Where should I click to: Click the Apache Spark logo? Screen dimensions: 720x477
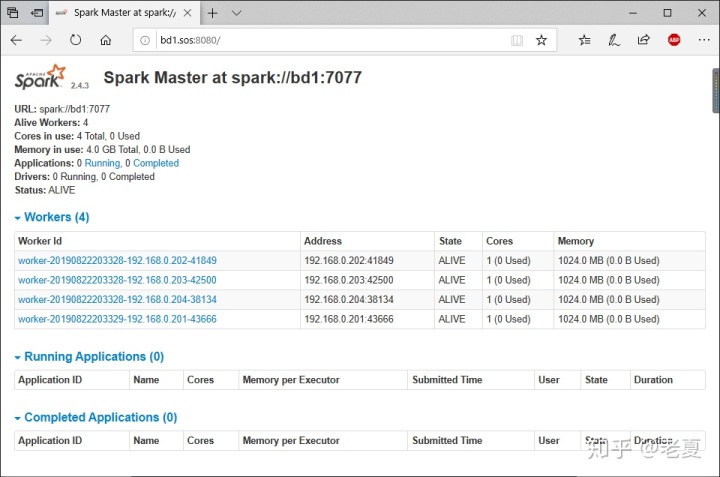pyautogui.click(x=40, y=77)
